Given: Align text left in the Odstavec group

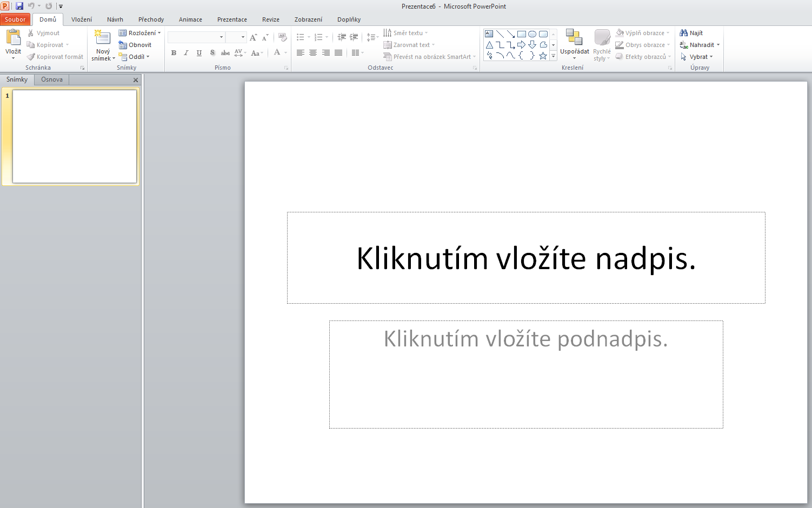Looking at the screenshot, I should tap(301, 53).
